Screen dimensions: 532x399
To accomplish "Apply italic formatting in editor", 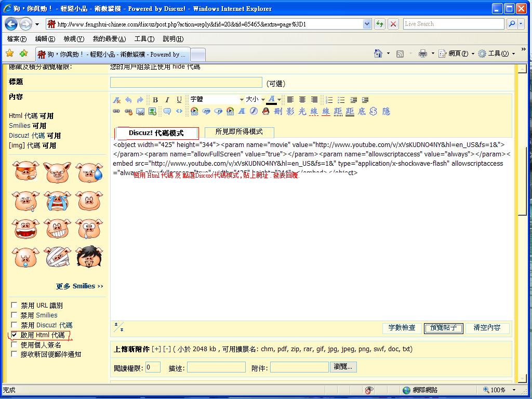I will tap(167, 100).
